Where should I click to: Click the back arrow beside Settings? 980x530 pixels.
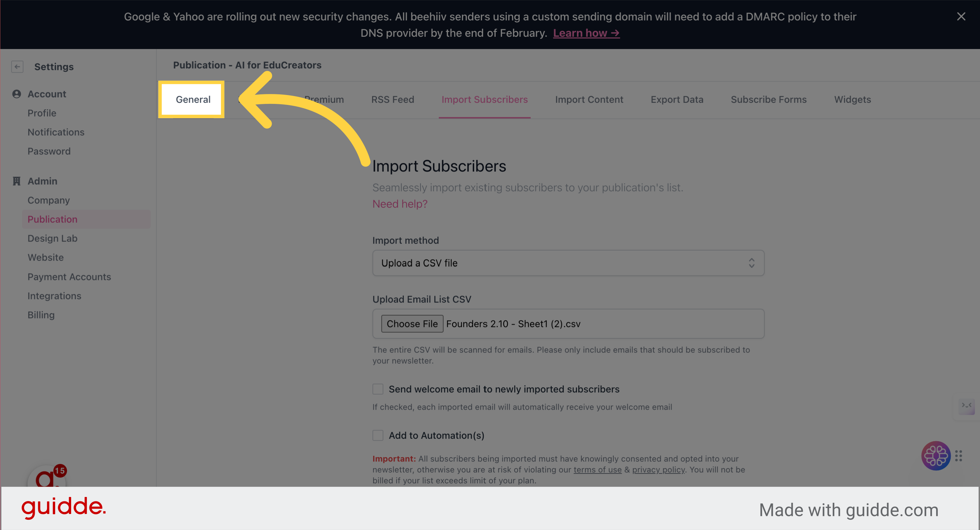point(17,67)
